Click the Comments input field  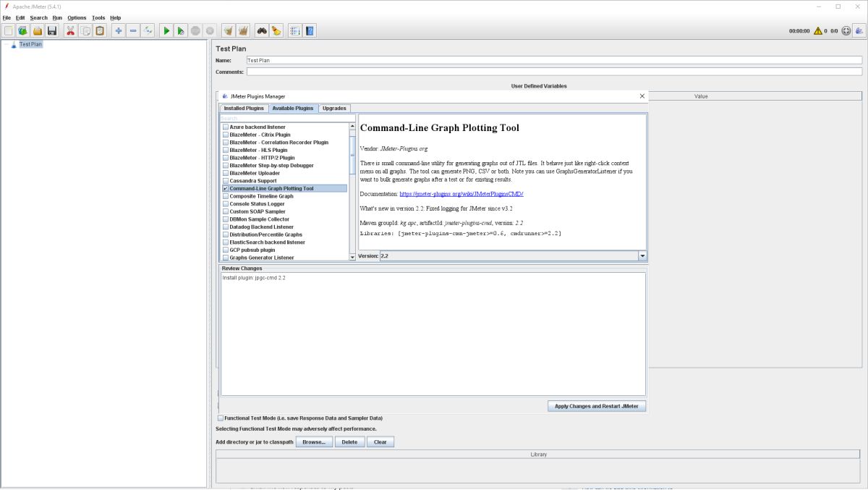point(554,72)
